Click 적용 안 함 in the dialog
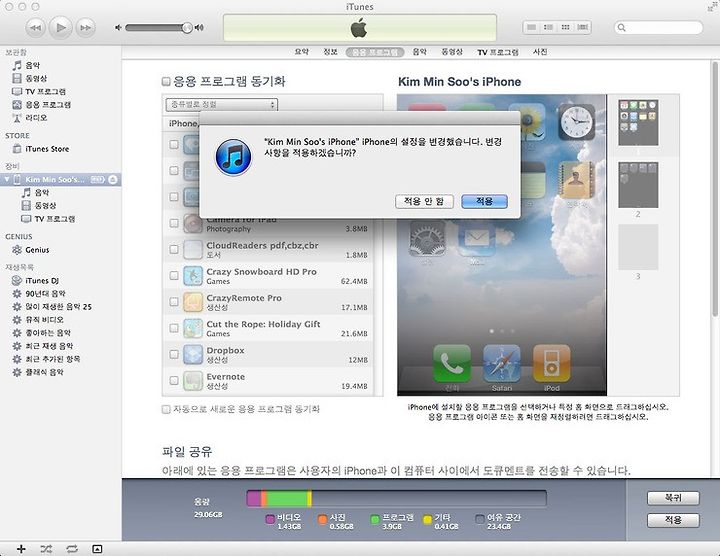The height and width of the screenshot is (556, 720). coord(424,201)
